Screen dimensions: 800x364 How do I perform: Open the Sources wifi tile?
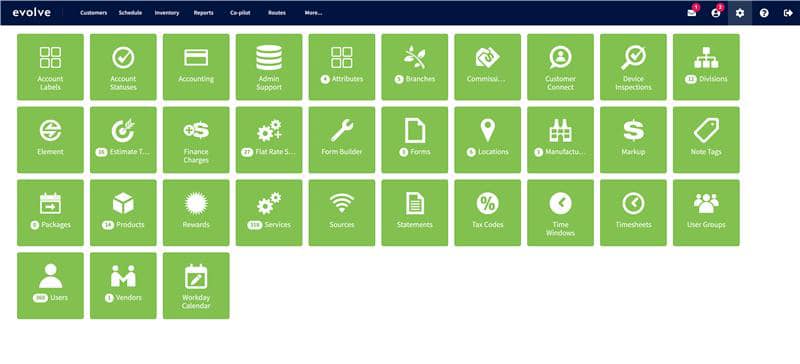(x=342, y=212)
